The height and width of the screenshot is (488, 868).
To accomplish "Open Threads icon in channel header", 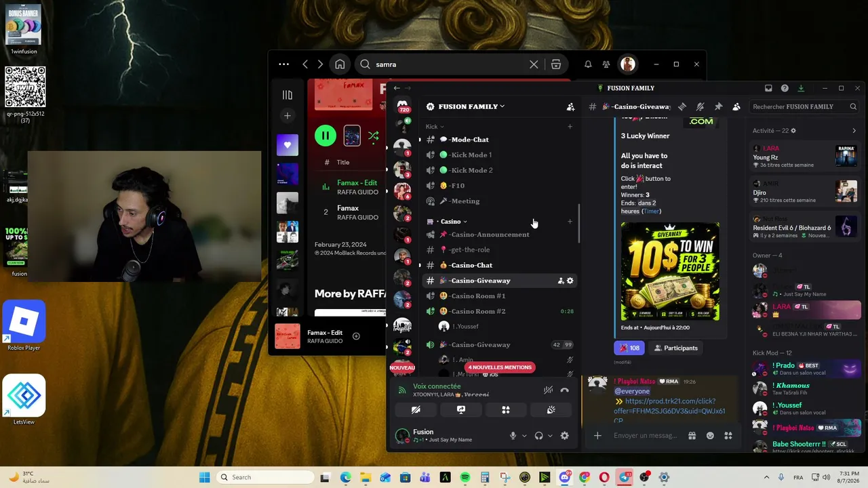I will pyautogui.click(x=682, y=106).
